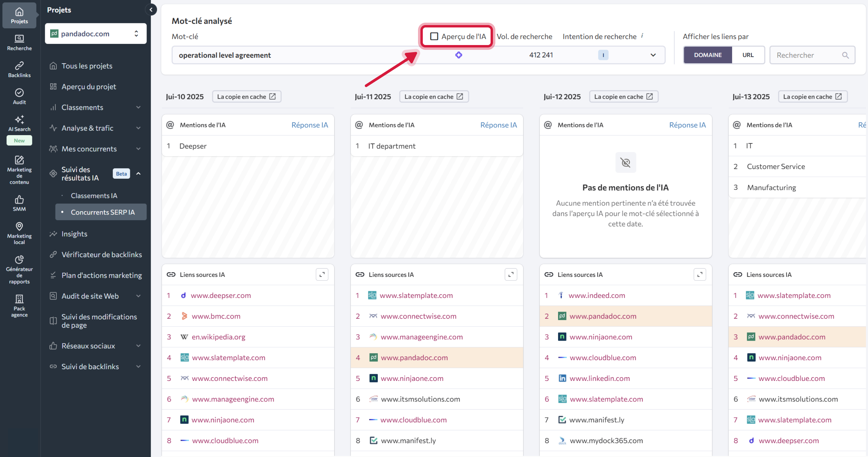This screenshot has width=868, height=457.
Task: Open the pandadoc.com project selector
Action: point(96,33)
